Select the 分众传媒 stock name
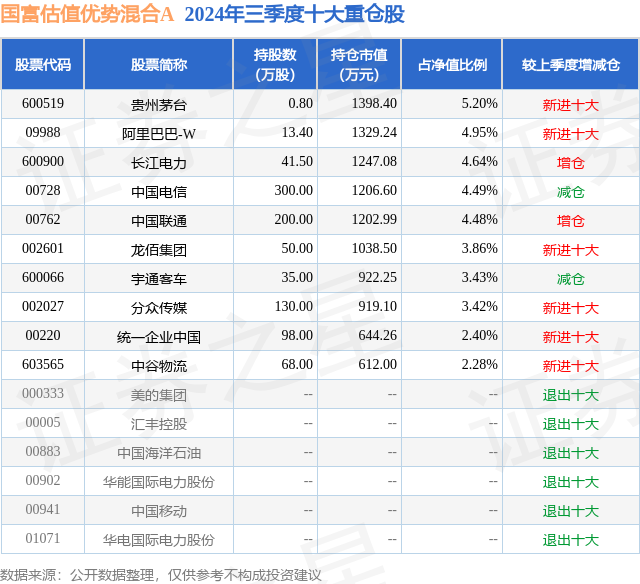Image resolution: width=640 pixels, height=584 pixels. [x=159, y=308]
